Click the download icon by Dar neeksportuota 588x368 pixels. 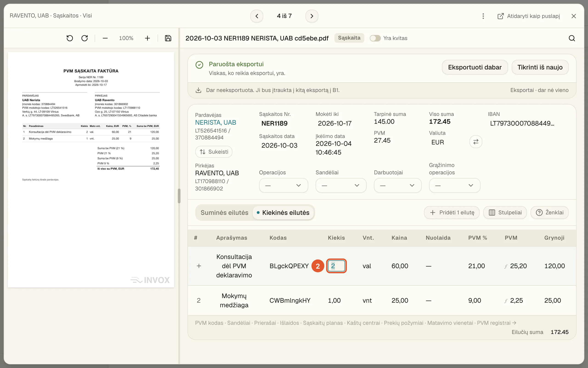coord(198,90)
